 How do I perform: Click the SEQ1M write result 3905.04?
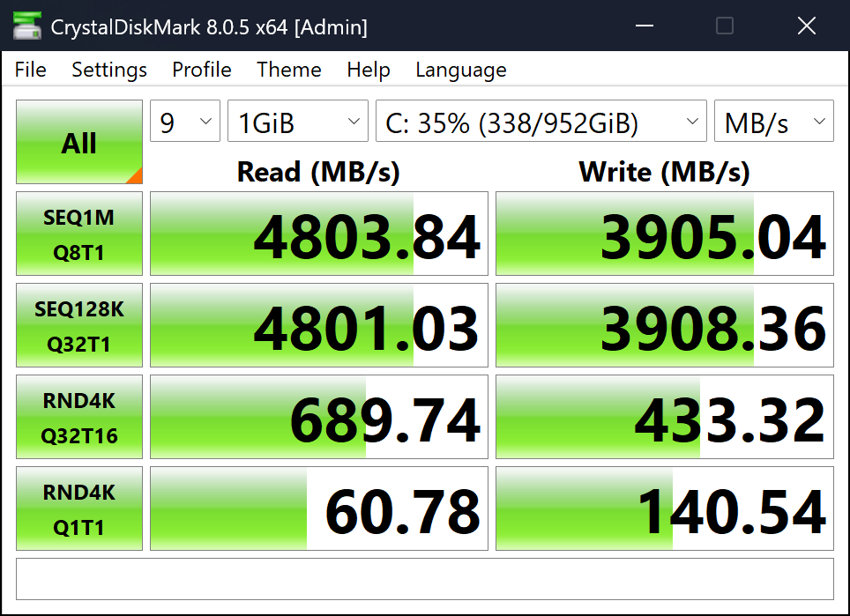click(x=665, y=234)
